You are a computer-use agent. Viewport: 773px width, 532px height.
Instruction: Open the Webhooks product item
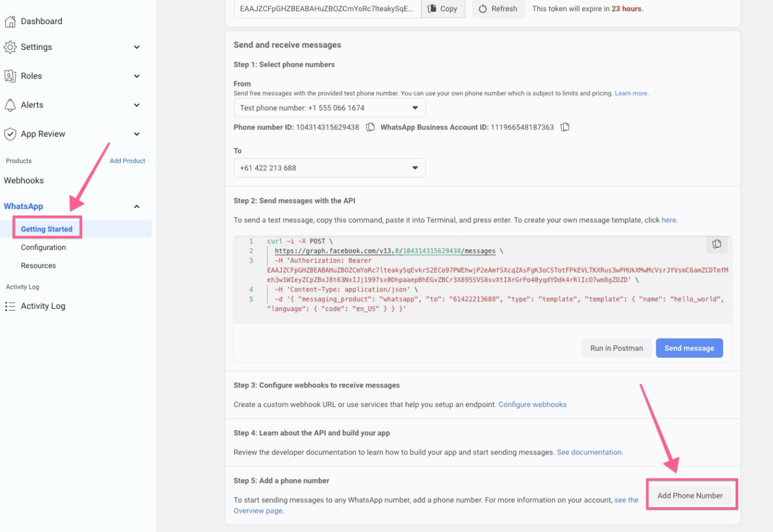point(24,181)
